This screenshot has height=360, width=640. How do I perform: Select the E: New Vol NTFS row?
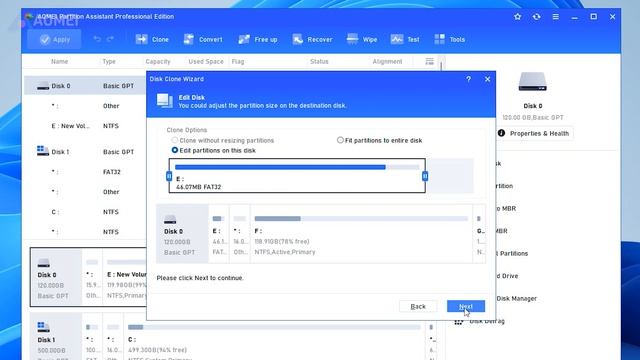click(x=85, y=126)
